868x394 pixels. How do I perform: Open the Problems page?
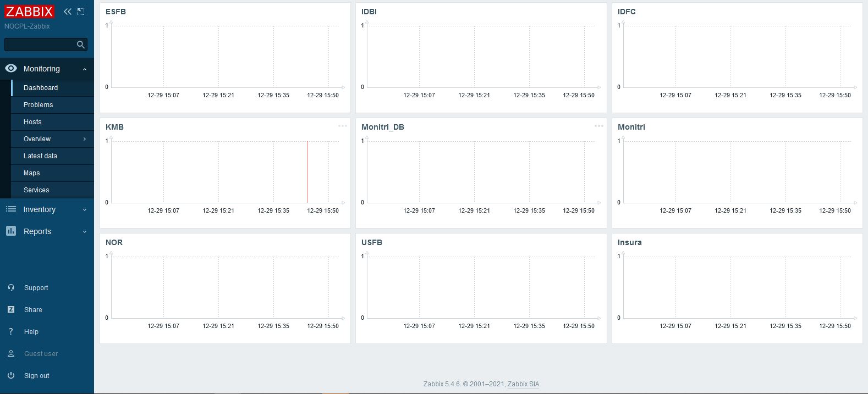(53, 105)
